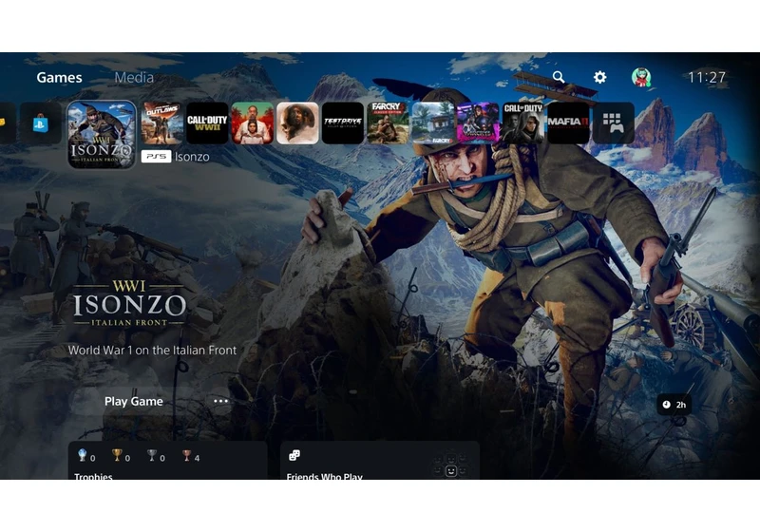Click the smiley faces friends icon
This screenshot has height=532, width=760.
click(x=450, y=465)
